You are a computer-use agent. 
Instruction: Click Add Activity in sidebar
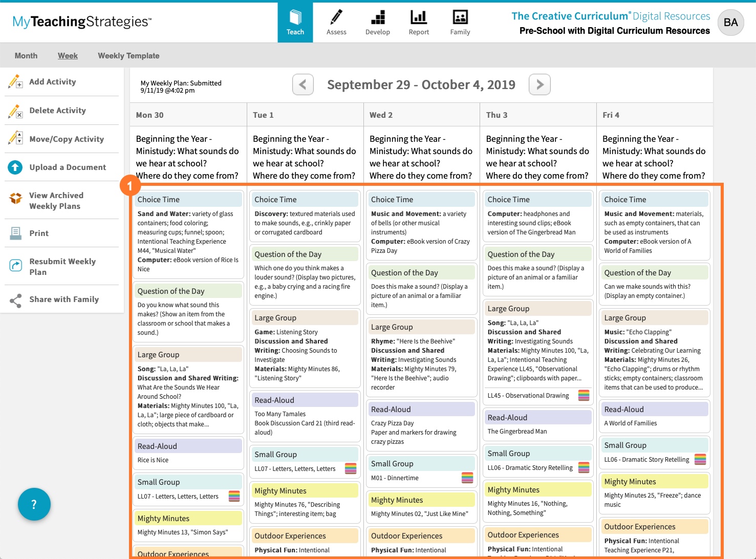pyautogui.click(x=52, y=82)
